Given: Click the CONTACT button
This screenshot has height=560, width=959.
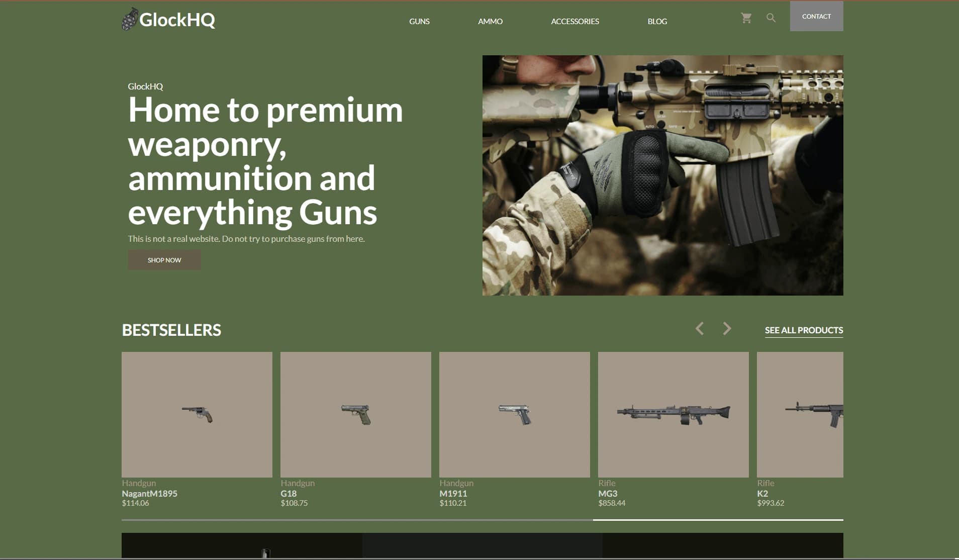Looking at the screenshot, I should coord(817,16).
